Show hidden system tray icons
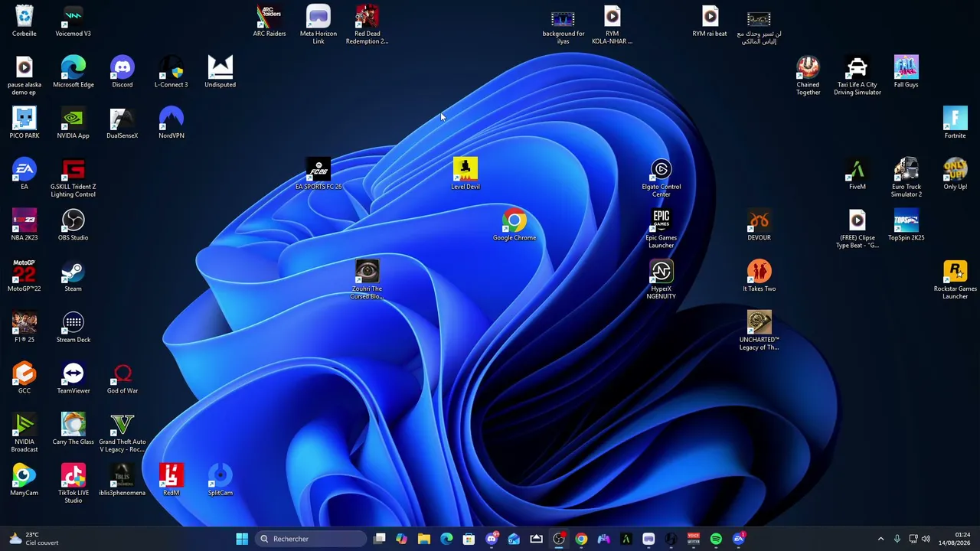Screen dimensions: 980x551 coord(880,539)
